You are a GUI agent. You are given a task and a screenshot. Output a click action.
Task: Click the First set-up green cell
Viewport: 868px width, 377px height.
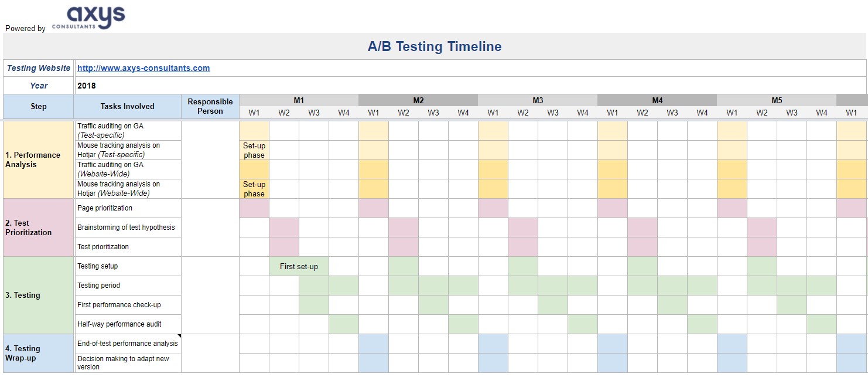[299, 266]
